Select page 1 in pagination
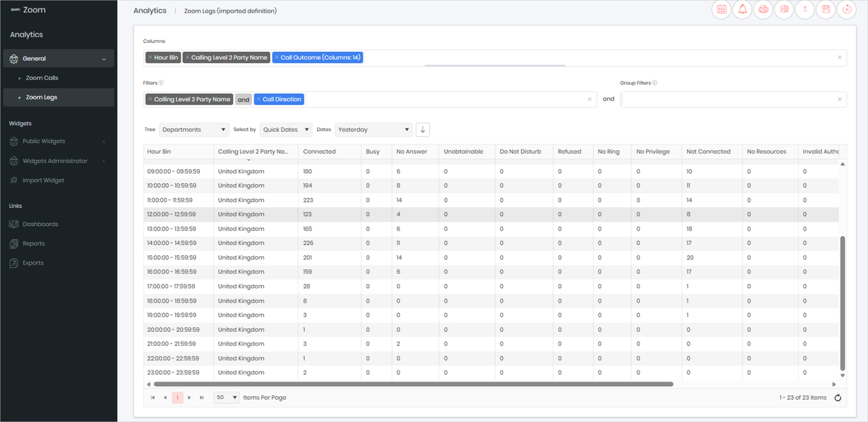The height and width of the screenshot is (422, 868). point(177,398)
